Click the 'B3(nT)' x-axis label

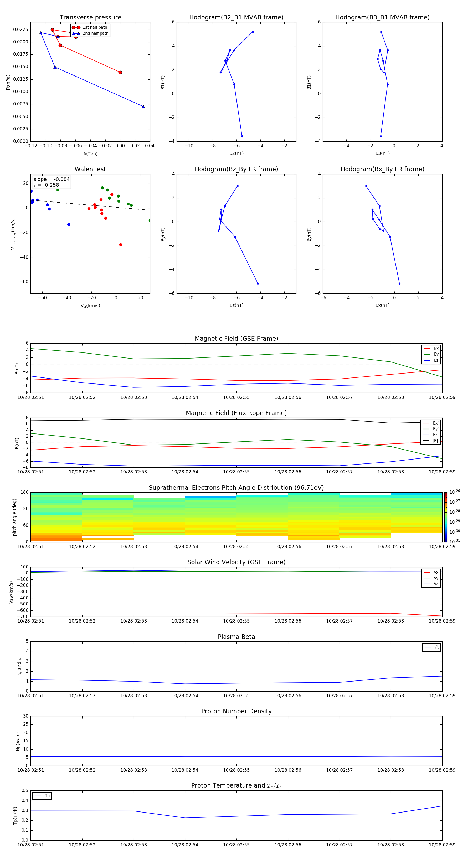(382, 153)
